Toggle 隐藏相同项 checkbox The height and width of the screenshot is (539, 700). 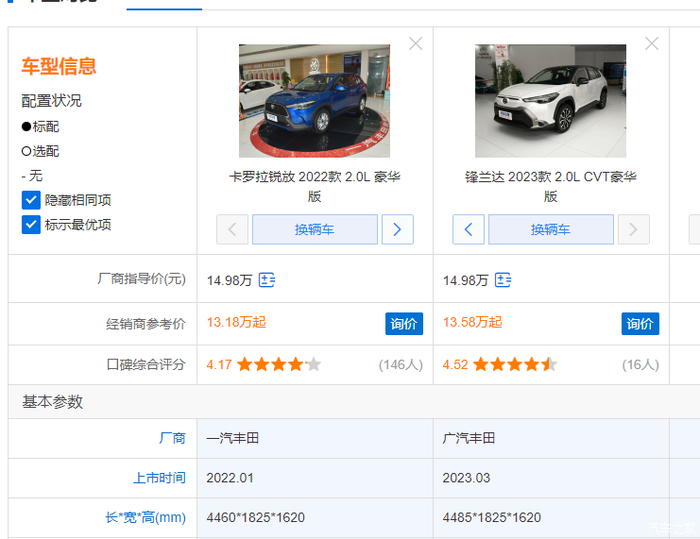pyautogui.click(x=31, y=200)
